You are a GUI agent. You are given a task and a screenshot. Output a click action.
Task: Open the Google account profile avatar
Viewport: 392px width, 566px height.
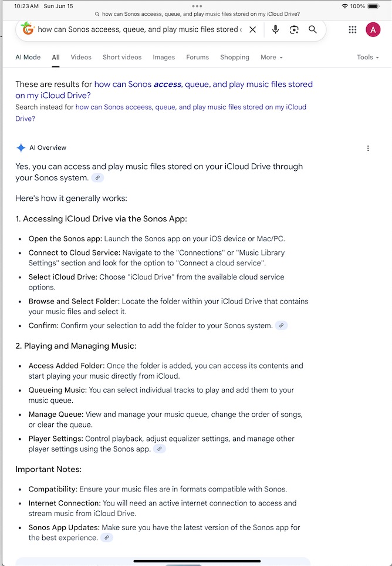373,29
